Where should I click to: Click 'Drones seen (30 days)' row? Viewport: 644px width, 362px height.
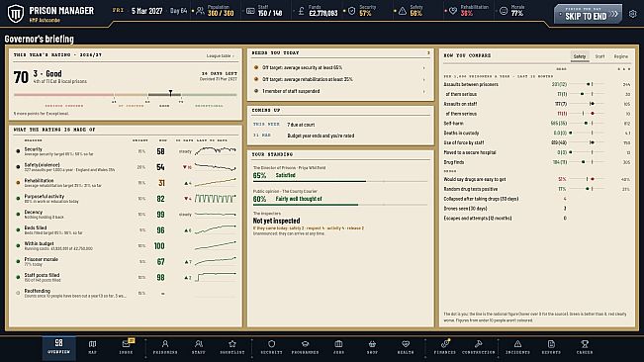[537, 209]
